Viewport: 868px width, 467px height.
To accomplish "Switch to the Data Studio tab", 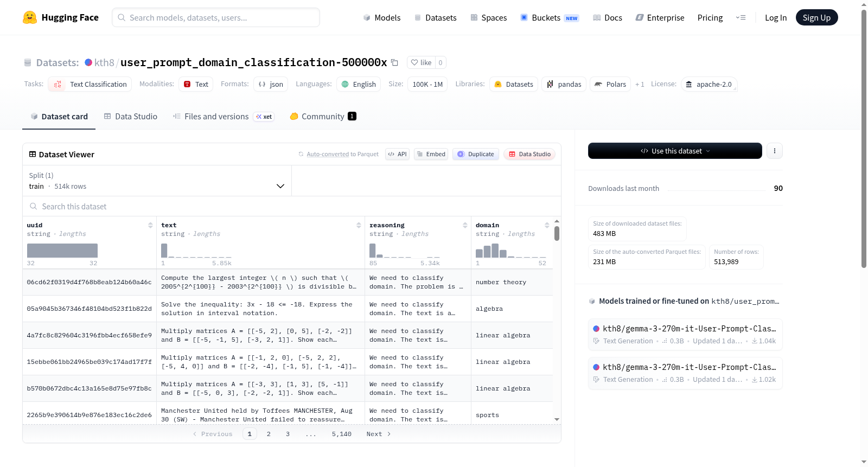I will pyautogui.click(x=131, y=117).
